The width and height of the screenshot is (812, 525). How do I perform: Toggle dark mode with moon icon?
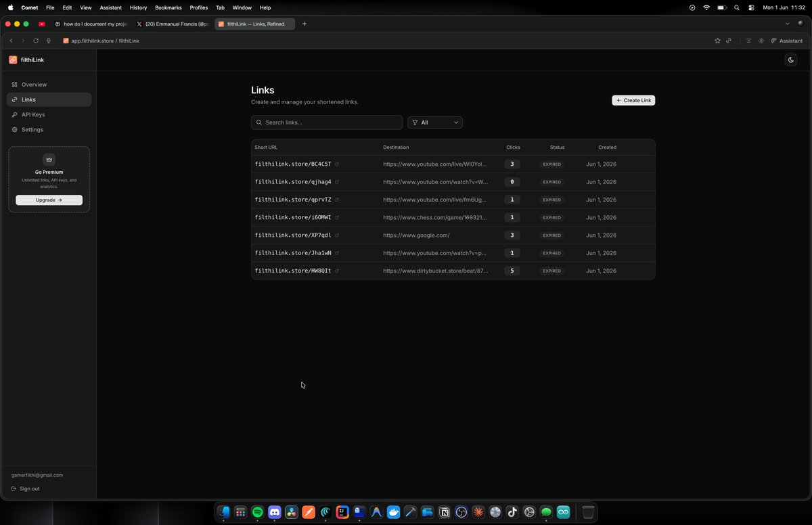click(x=790, y=60)
